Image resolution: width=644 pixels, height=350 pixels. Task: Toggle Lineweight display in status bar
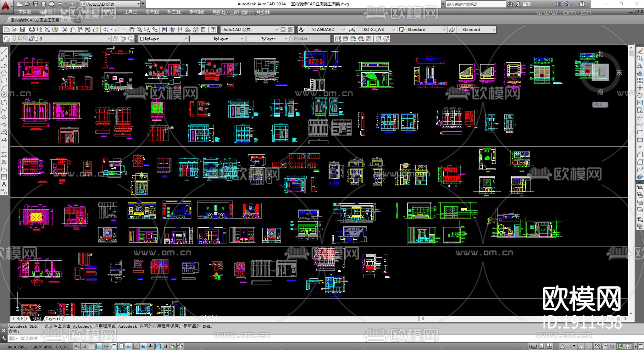point(151,346)
